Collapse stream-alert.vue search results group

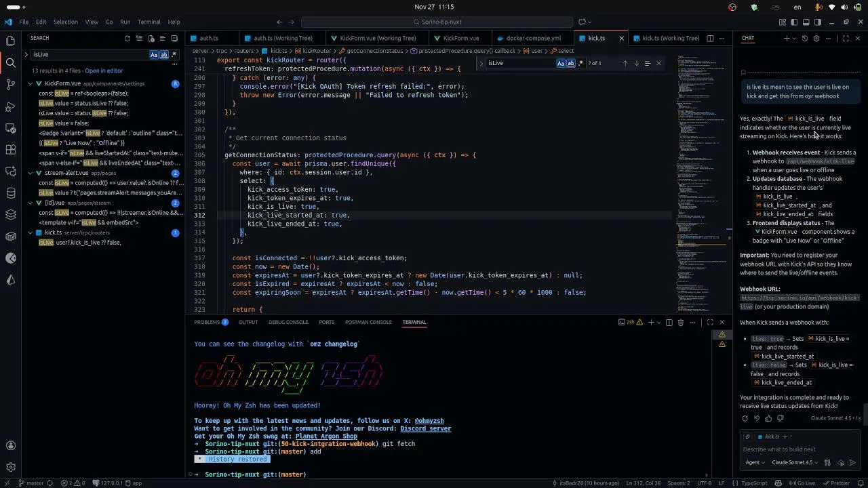(x=30, y=173)
